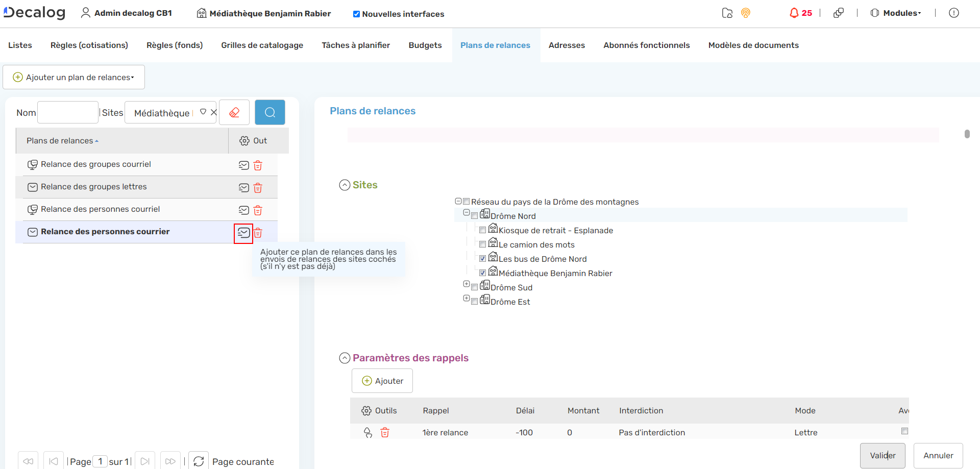Viewport: 980px width, 469px height.
Task: Expand the Drôme Sud tree node
Action: click(466, 284)
